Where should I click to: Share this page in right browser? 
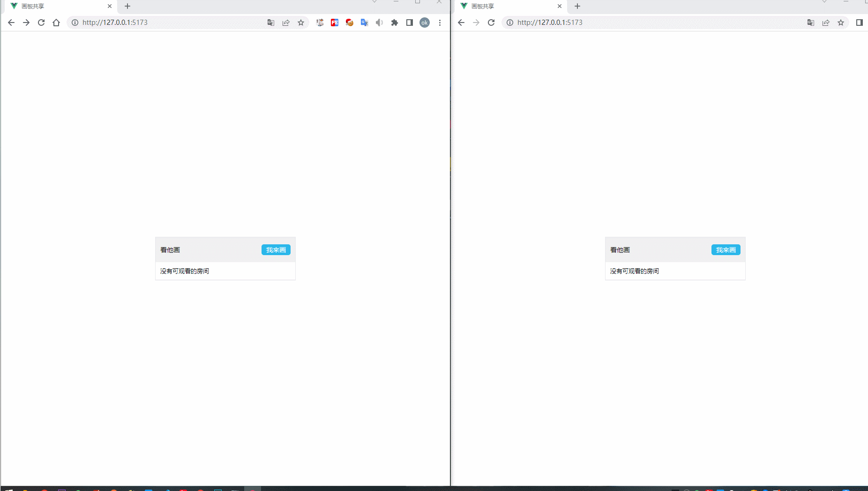click(x=826, y=23)
